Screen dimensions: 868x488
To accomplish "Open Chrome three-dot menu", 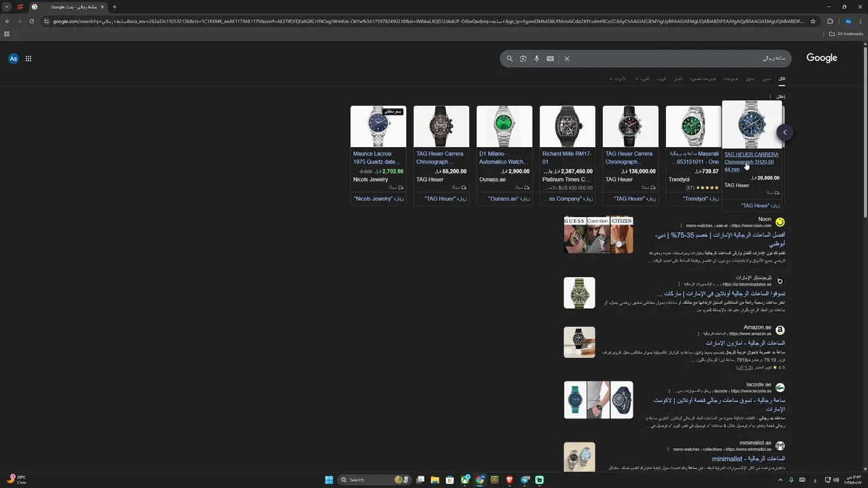I will tap(861, 21).
